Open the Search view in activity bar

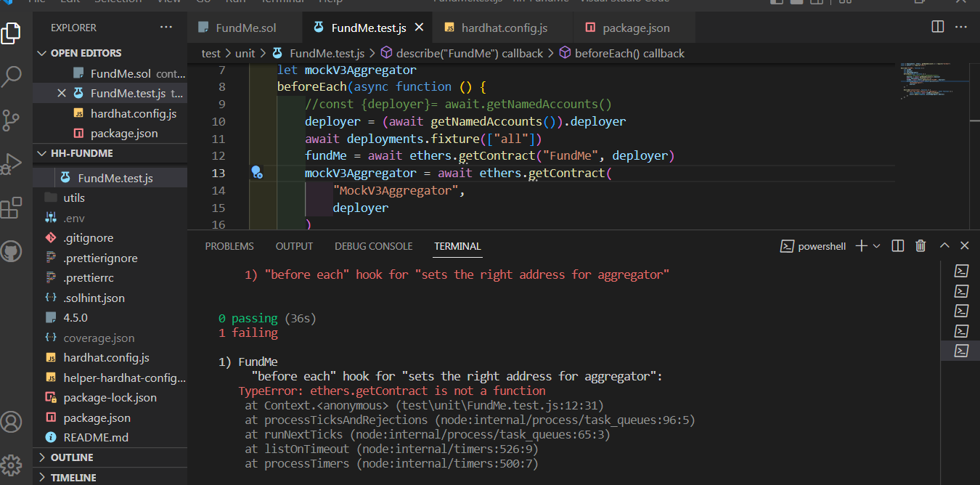tap(12, 76)
